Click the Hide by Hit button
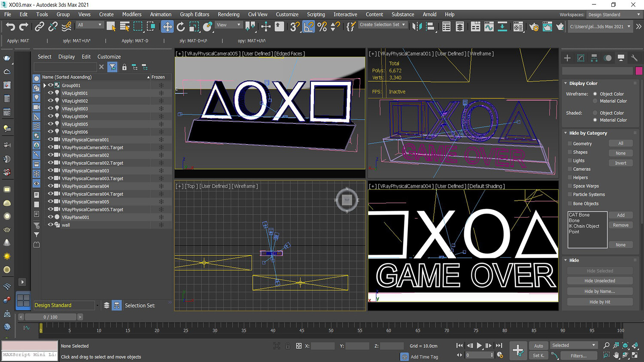 point(600,302)
